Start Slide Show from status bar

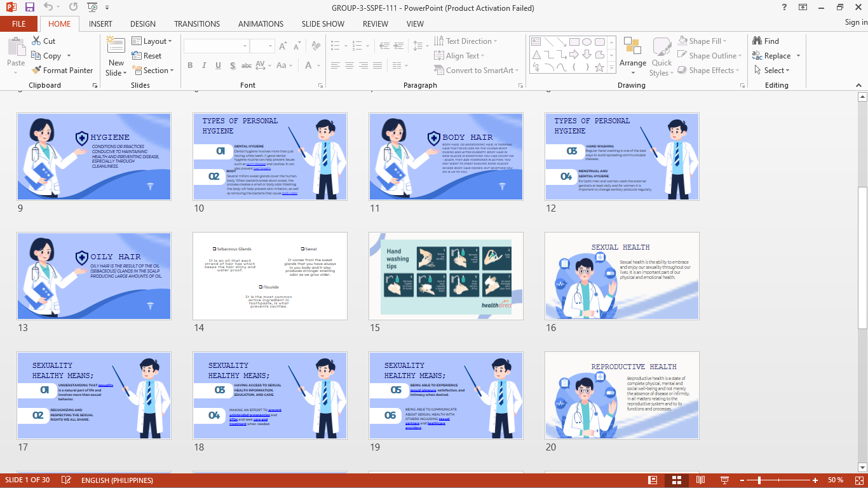tap(724, 480)
